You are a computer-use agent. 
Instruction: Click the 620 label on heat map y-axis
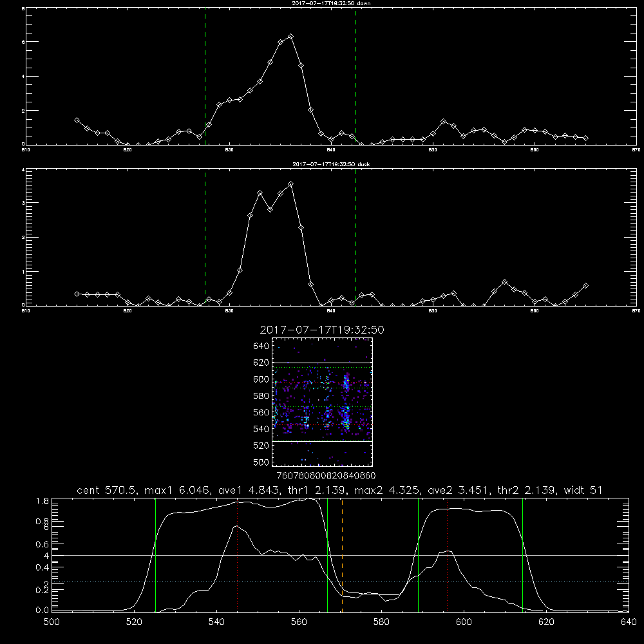click(x=261, y=363)
